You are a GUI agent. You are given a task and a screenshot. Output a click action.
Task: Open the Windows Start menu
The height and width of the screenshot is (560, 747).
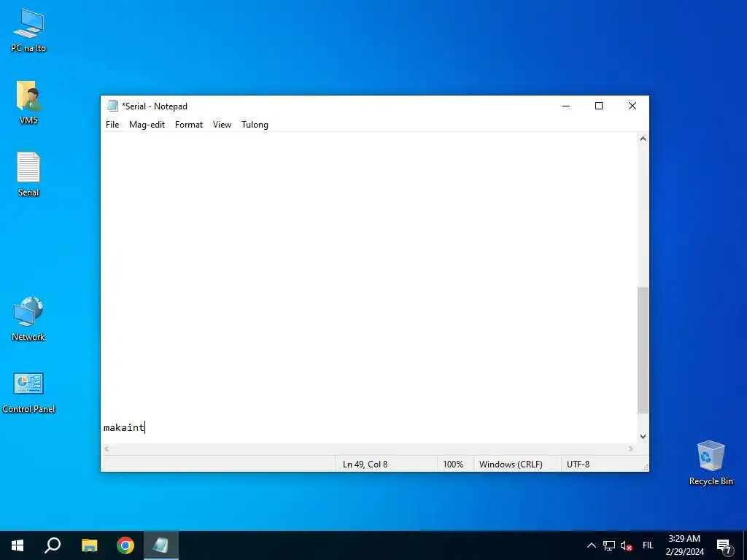point(18,545)
